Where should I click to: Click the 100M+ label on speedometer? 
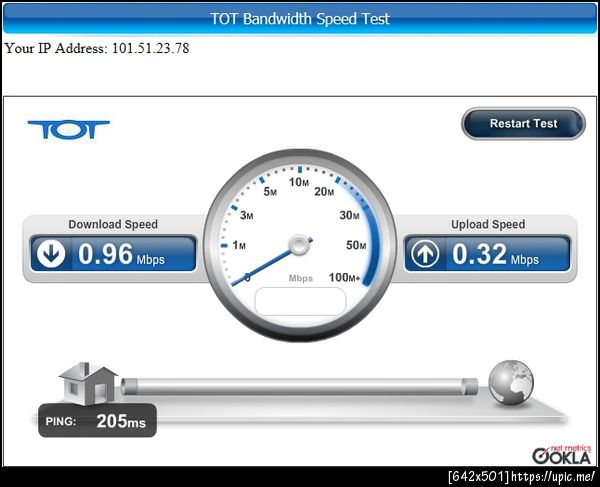coord(344,277)
